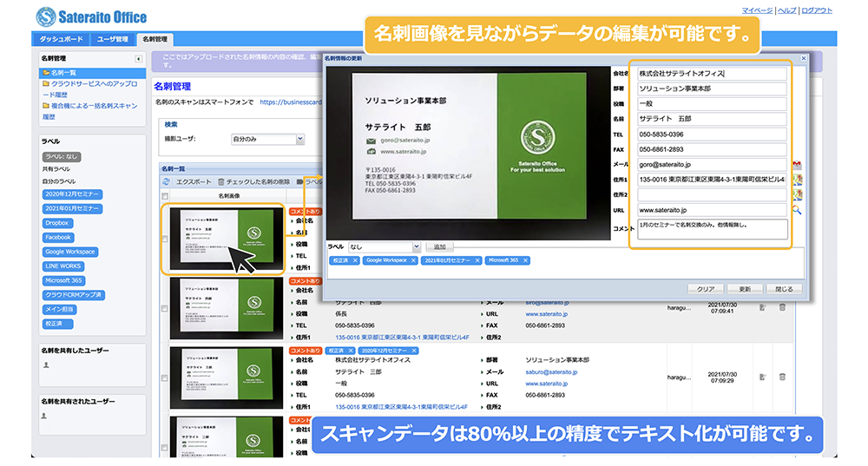Screen dimensions: 868x466
Task: Filter by the メイン担当 label
Action: 59,310
